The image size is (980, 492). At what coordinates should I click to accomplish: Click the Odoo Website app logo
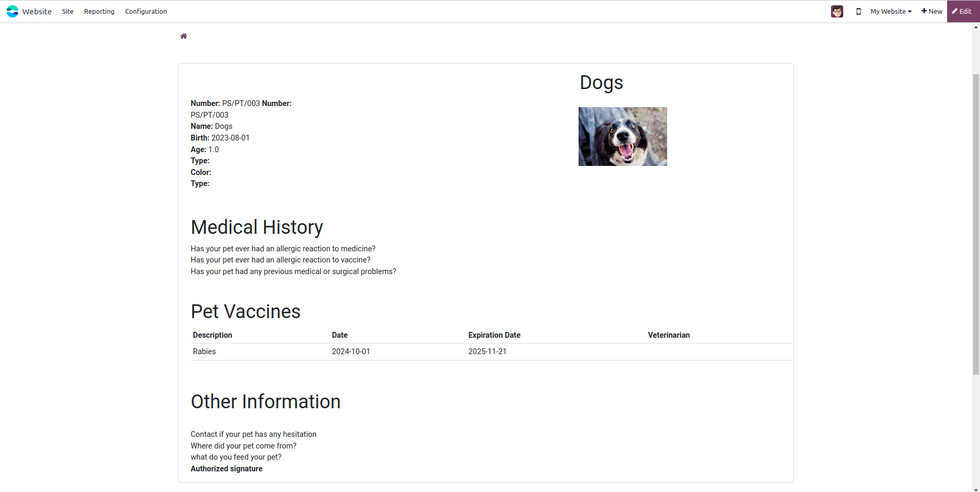pos(12,11)
